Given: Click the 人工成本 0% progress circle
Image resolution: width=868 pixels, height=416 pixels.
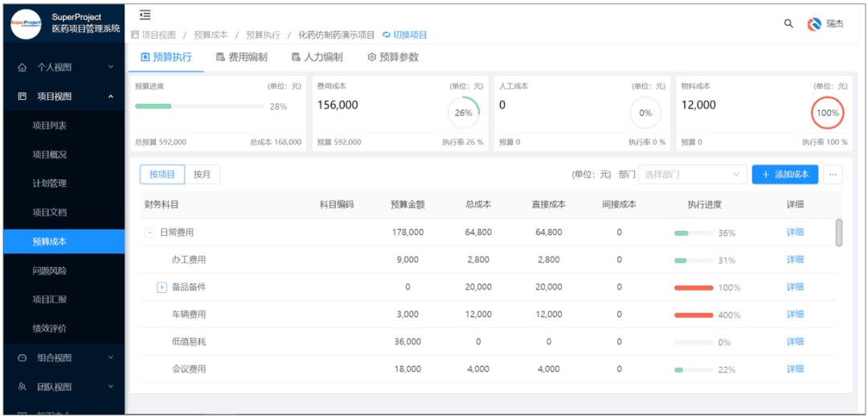Looking at the screenshot, I should pos(645,113).
